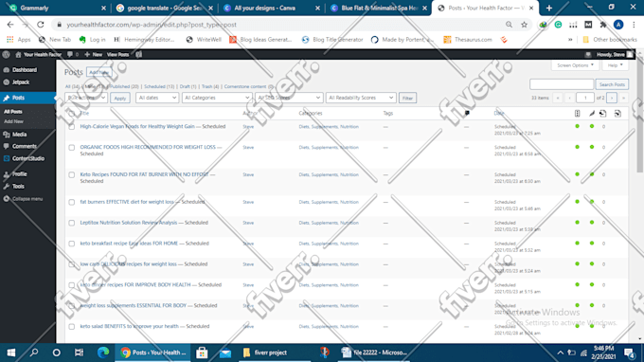Viewport: 644px width, 362px height.
Task: Open the Profile menu item
Action: click(x=19, y=174)
